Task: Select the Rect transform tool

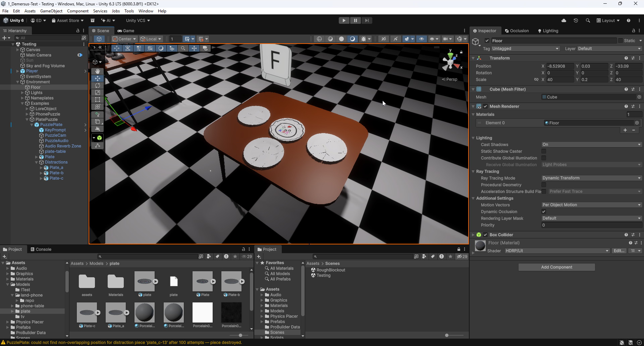Action: coord(97,100)
